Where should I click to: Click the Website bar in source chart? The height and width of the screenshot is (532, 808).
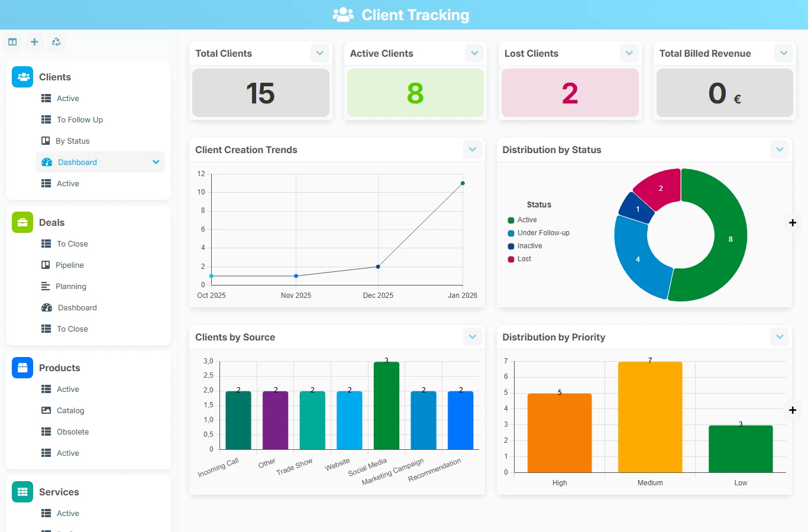click(350, 420)
